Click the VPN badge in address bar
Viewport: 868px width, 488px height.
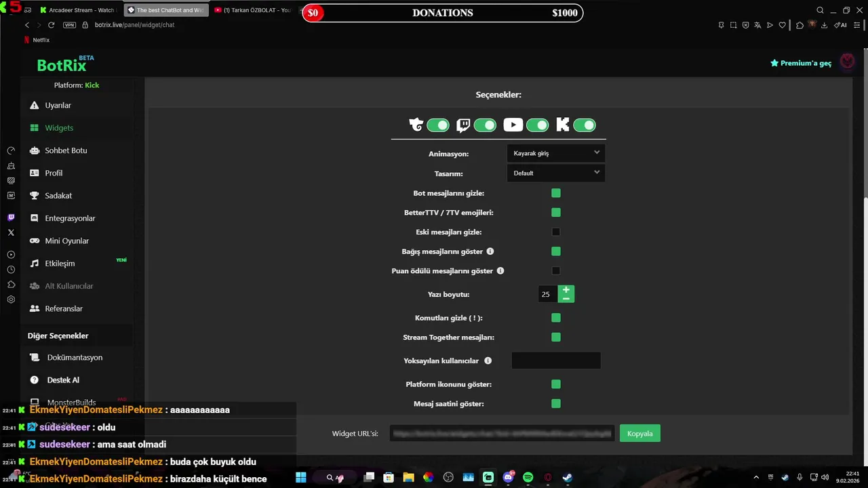[69, 25]
